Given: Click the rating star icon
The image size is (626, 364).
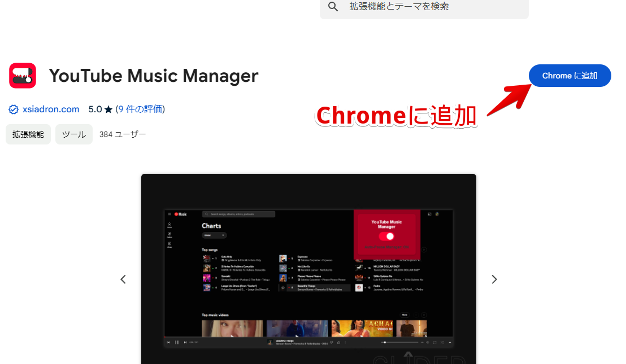Looking at the screenshot, I should 108,109.
